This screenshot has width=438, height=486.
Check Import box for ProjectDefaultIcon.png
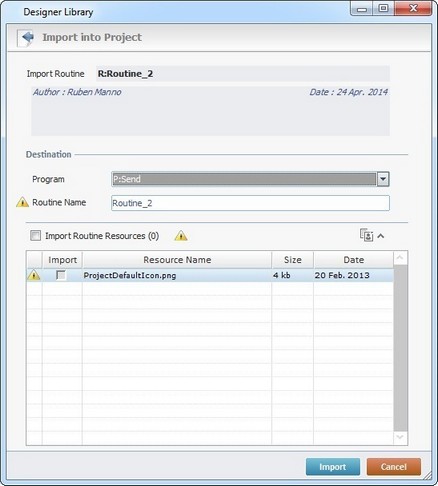61,275
